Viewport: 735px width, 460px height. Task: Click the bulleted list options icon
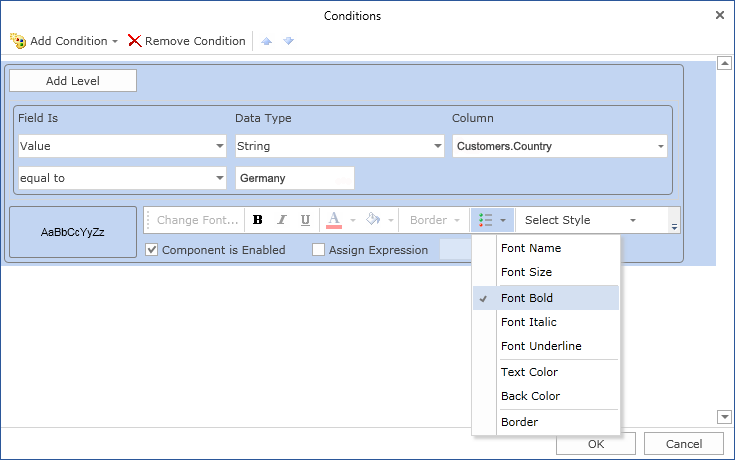[x=486, y=220]
